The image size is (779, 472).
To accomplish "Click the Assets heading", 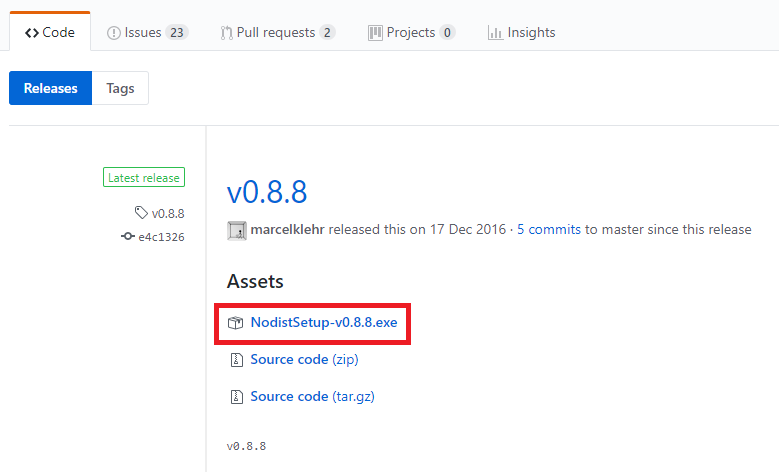I will [x=255, y=282].
